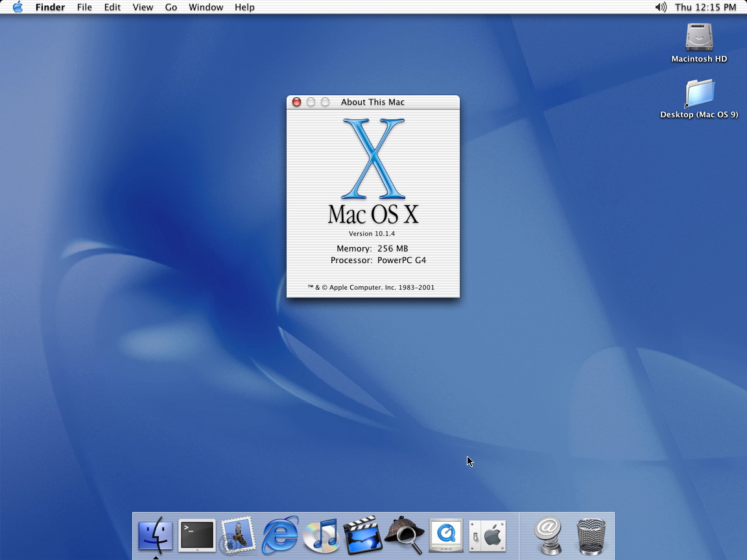Click the menu bar clock
Image resolution: width=747 pixels, height=560 pixels.
click(x=705, y=7)
